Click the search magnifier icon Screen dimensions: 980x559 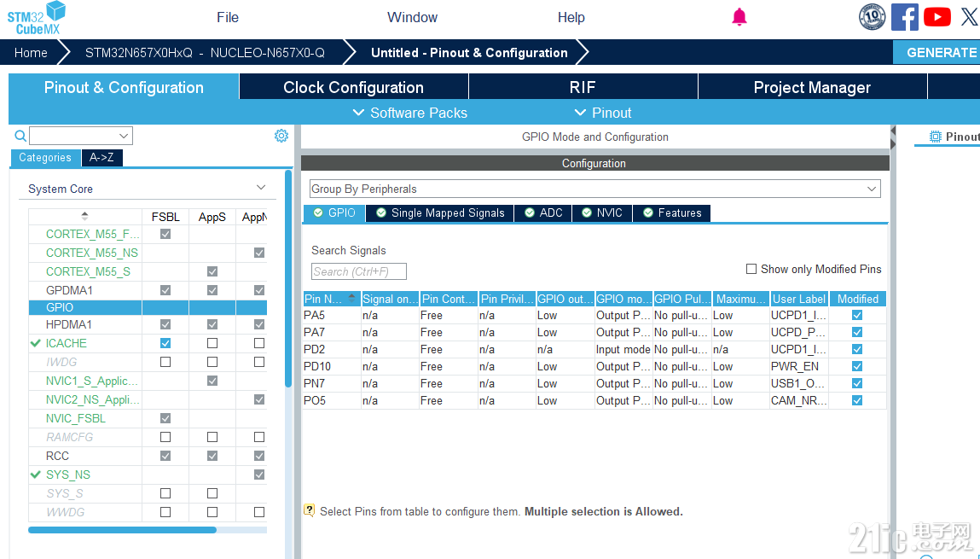[x=20, y=136]
